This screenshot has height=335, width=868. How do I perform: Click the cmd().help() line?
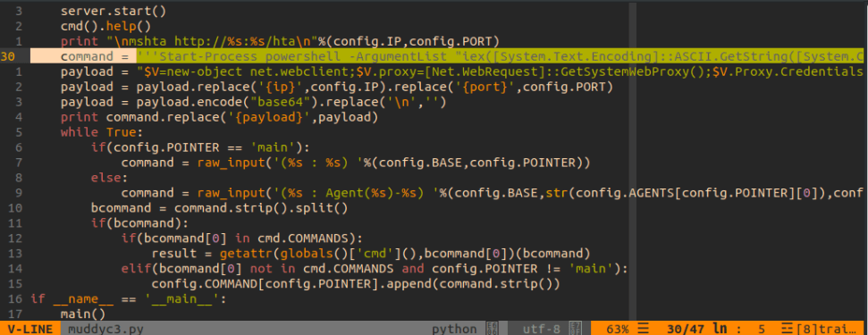pyautogui.click(x=105, y=26)
